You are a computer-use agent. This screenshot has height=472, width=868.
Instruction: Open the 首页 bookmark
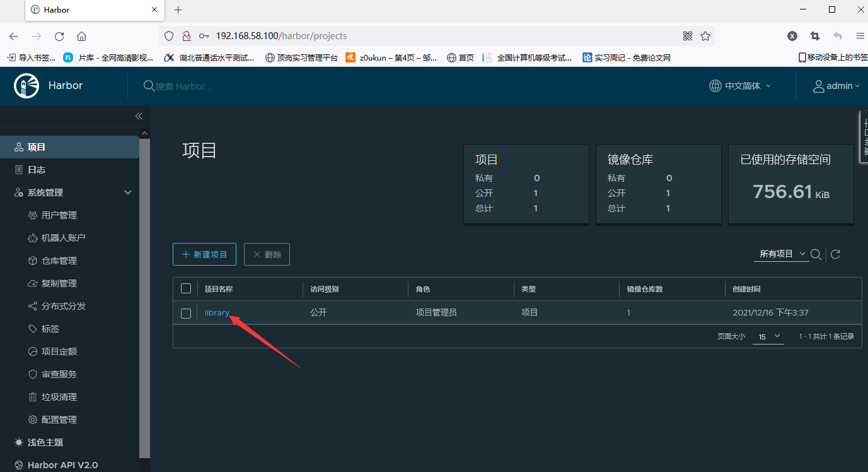pos(460,57)
